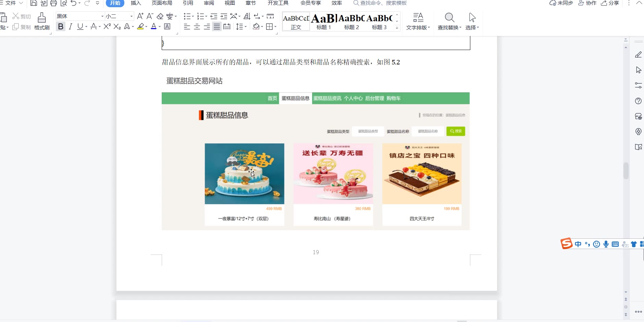Open Print Preview icon
The width and height of the screenshot is (644, 322).
pyautogui.click(x=64, y=3)
